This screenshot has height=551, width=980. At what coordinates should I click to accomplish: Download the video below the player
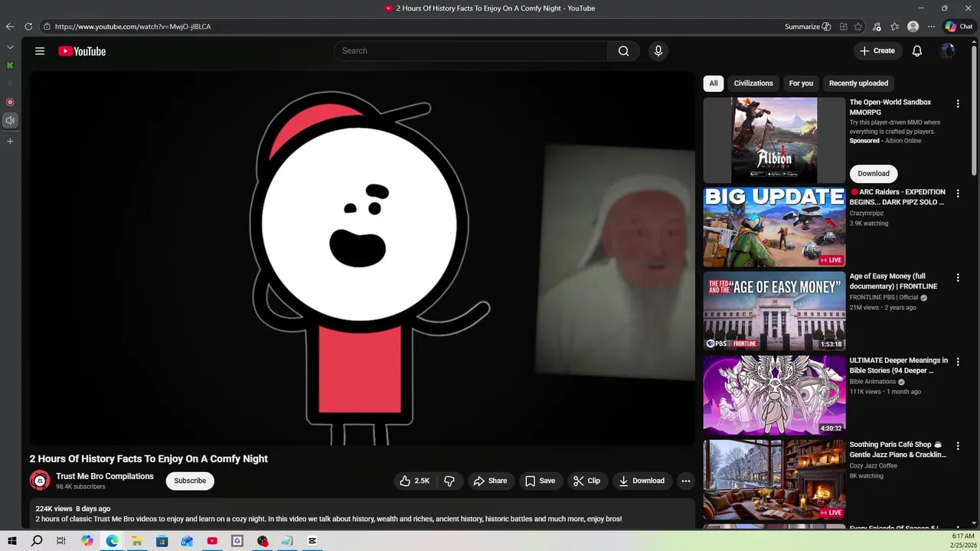642,481
